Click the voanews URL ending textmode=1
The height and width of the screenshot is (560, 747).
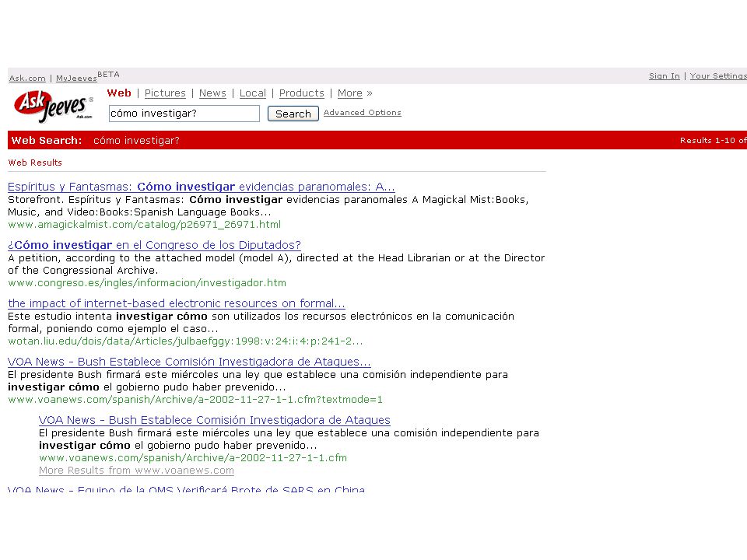click(x=195, y=400)
